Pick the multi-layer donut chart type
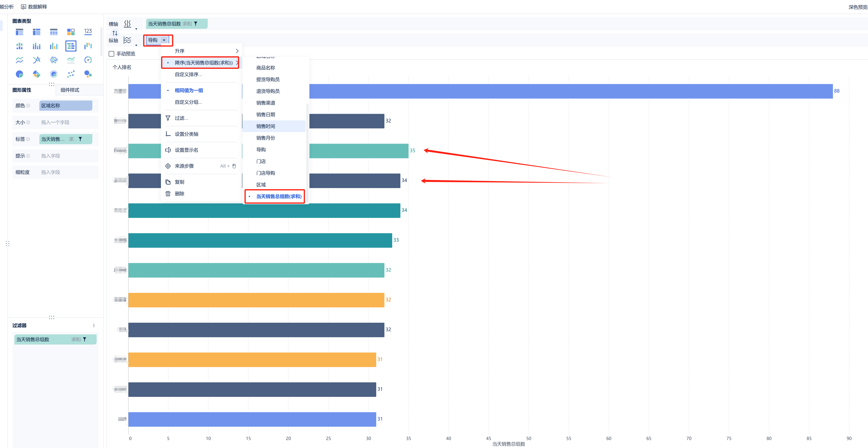 tap(54, 74)
